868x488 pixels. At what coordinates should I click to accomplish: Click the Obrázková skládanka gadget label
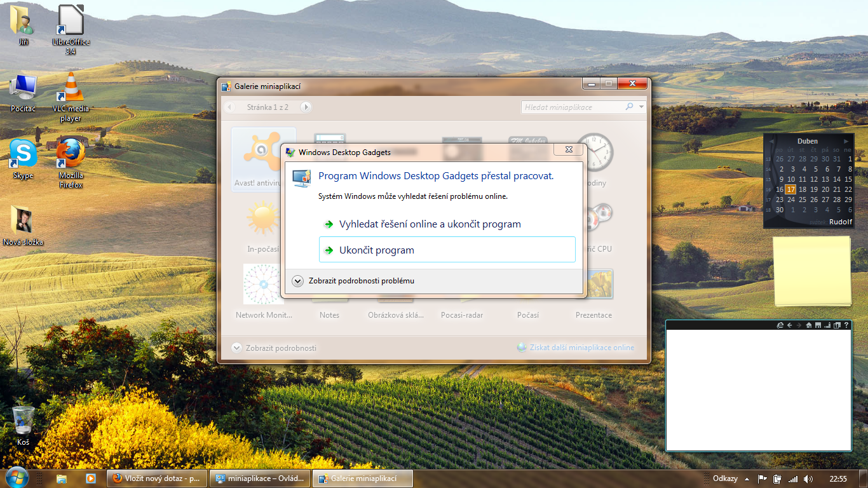(395, 315)
